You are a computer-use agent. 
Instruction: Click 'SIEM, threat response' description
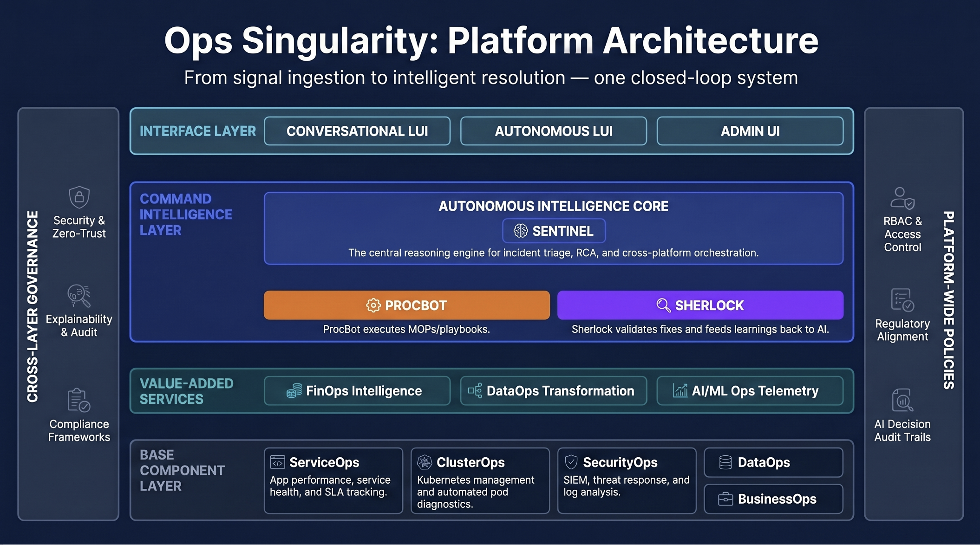(x=627, y=486)
